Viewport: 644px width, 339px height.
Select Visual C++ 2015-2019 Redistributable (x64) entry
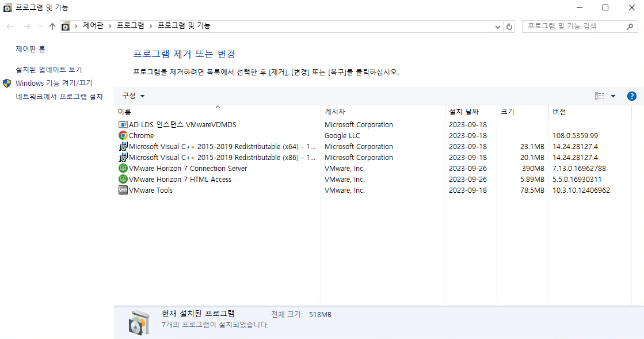(222, 146)
